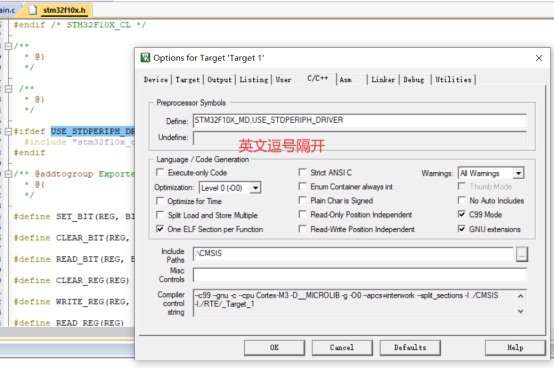Switch to the Listing tab
The image size is (554, 368).
click(x=254, y=80)
